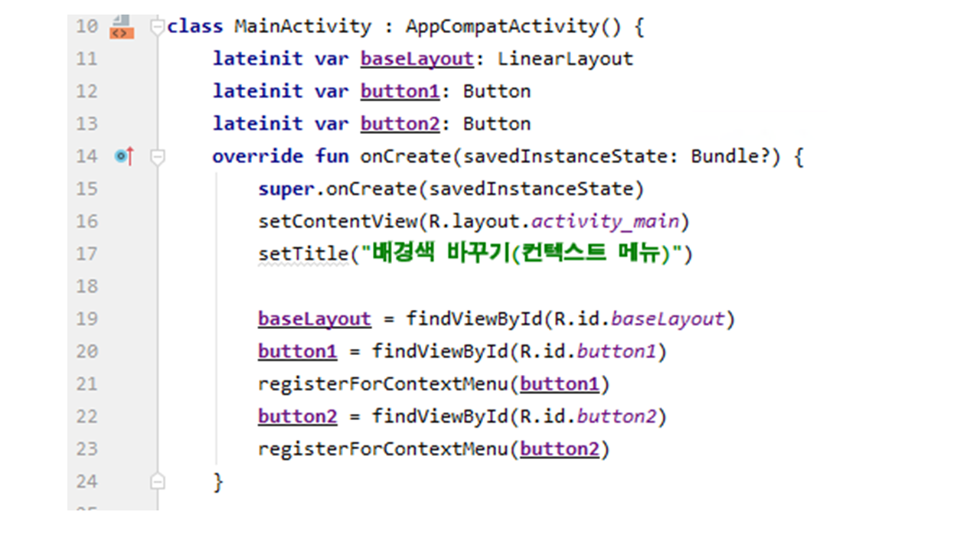Click the button2 argument in registerForContextMenu
Image resolution: width=980 pixels, height=551 pixels.
(560, 448)
